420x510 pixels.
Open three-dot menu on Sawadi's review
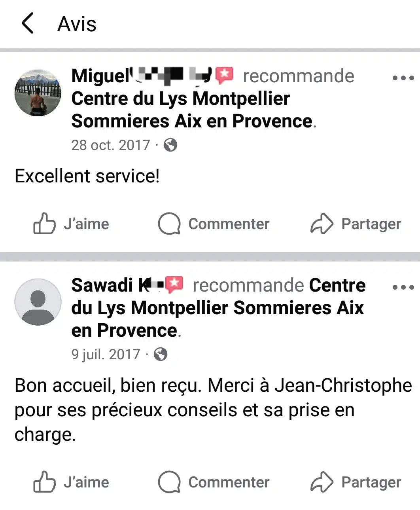(403, 287)
